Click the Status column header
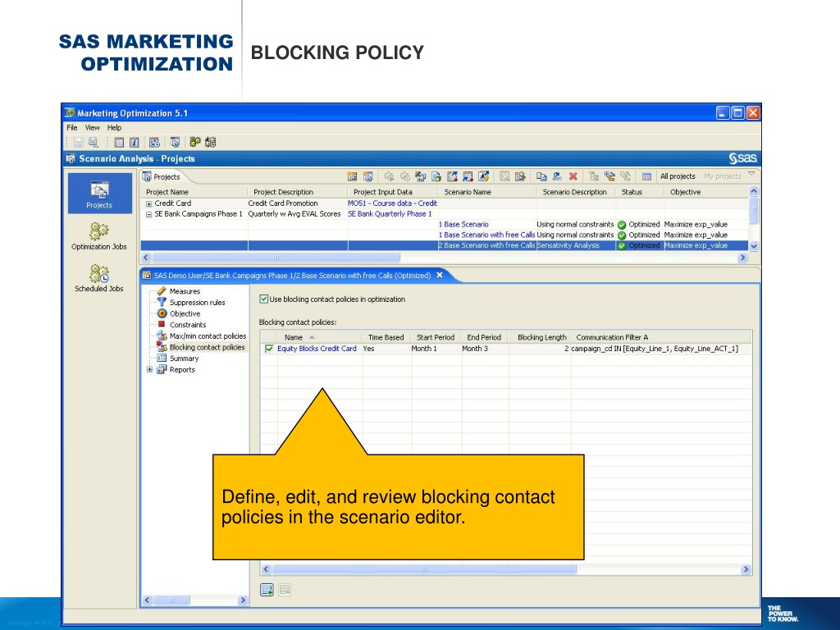This screenshot has height=630, width=840. [x=632, y=192]
